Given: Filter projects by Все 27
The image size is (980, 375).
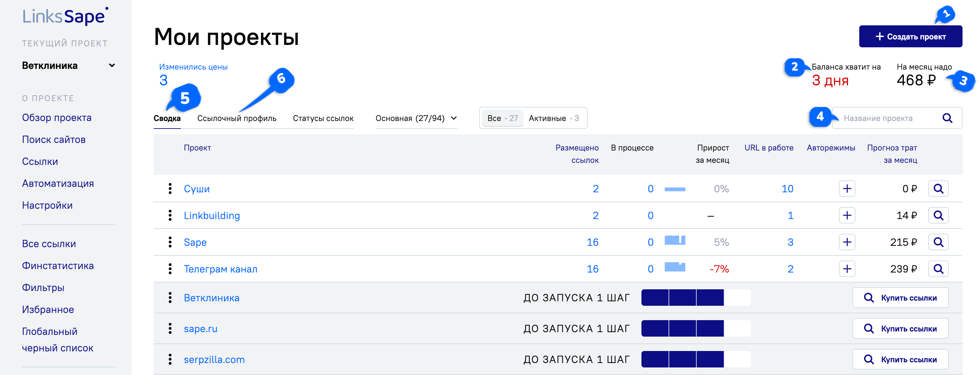Looking at the screenshot, I should click(502, 118).
